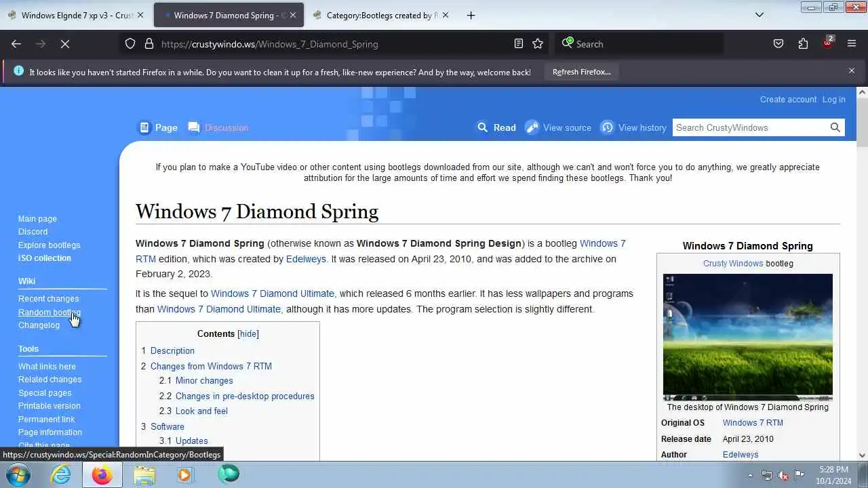Open a new tab with the plus button
Screen dimensions: 868x488
coord(471,15)
